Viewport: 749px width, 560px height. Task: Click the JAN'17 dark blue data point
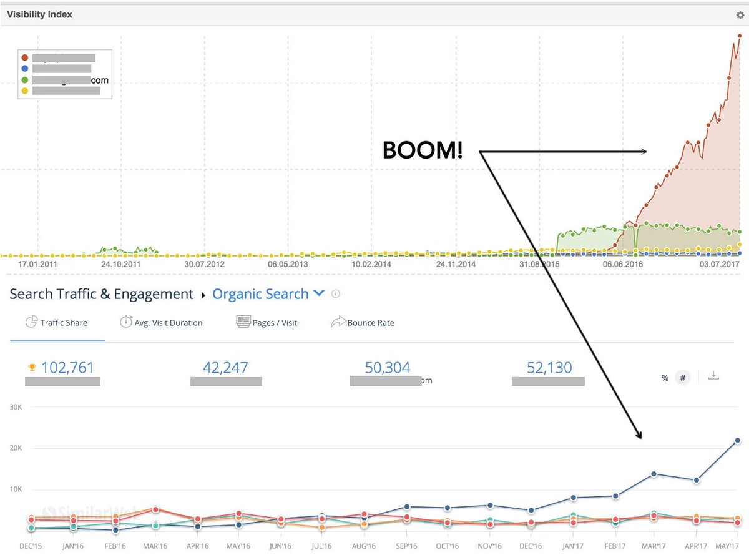pos(573,498)
